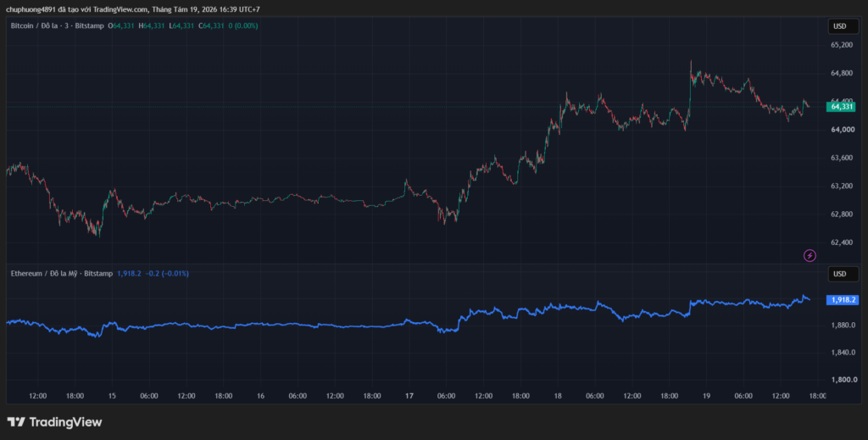The width and height of the screenshot is (868, 440).
Task: Click the 62,400 price axis label
Action: pos(842,242)
